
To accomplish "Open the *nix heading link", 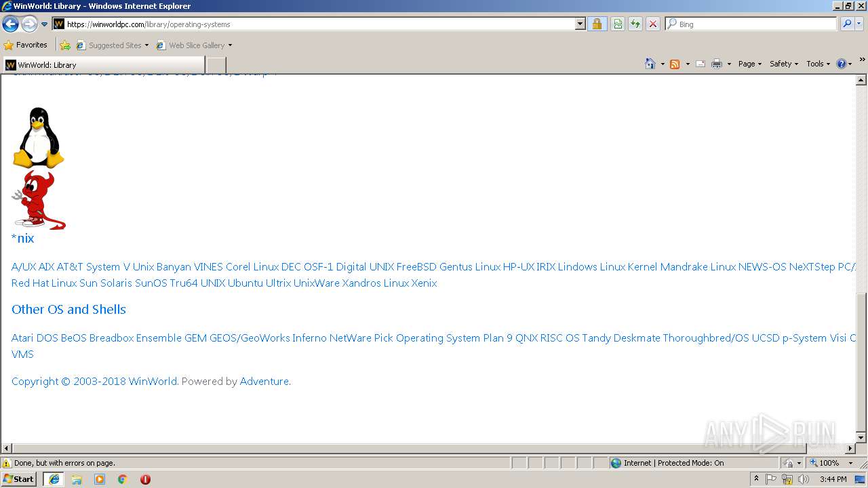I will tap(22, 238).
